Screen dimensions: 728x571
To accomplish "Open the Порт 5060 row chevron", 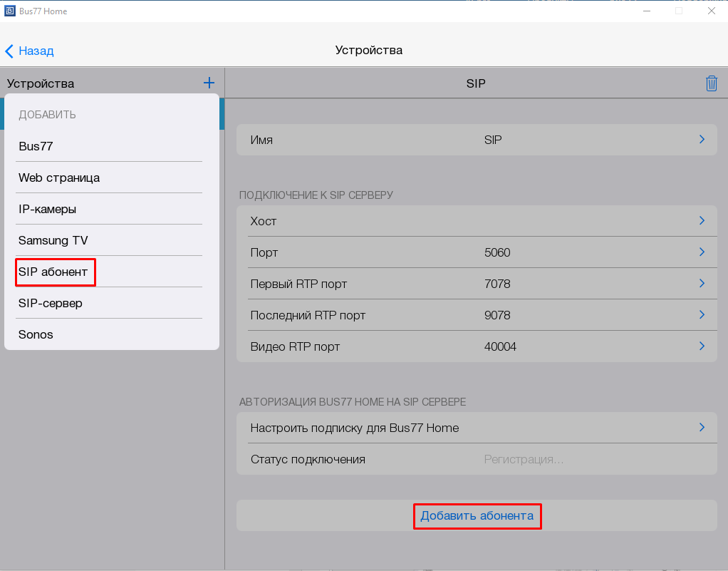I will point(702,252).
